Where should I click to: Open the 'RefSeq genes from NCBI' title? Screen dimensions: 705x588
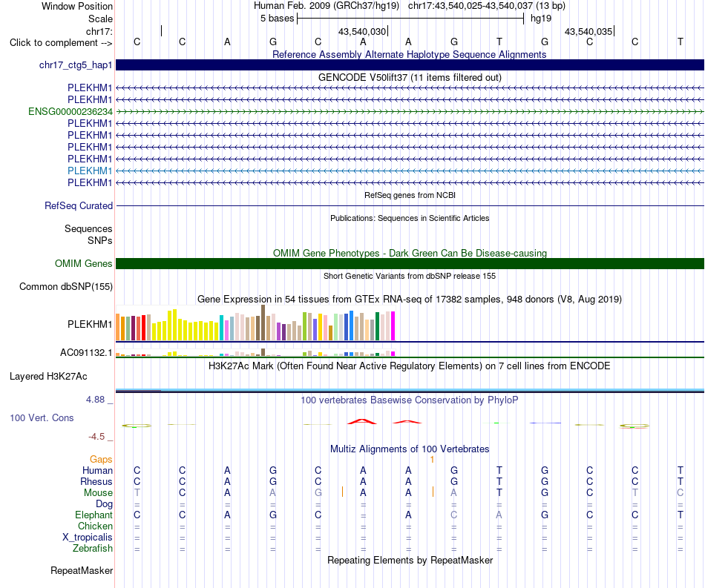tap(410, 195)
